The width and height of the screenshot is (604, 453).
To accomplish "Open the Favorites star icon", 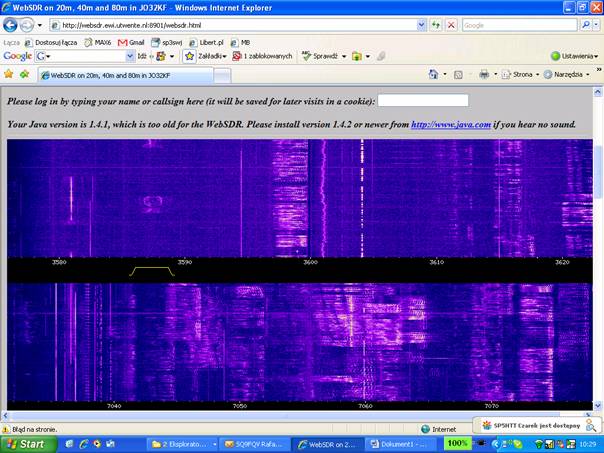I will pos(9,74).
